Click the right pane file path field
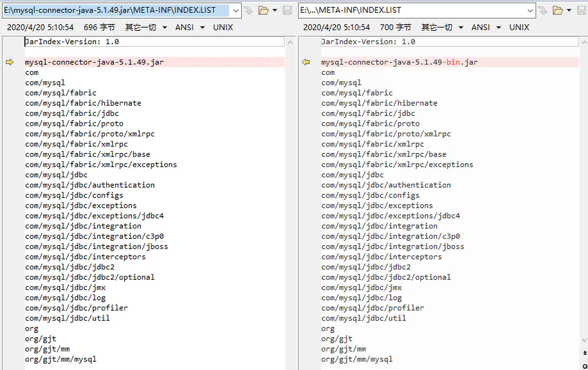Image resolution: width=588 pixels, height=370 pixels. pyautogui.click(x=412, y=10)
